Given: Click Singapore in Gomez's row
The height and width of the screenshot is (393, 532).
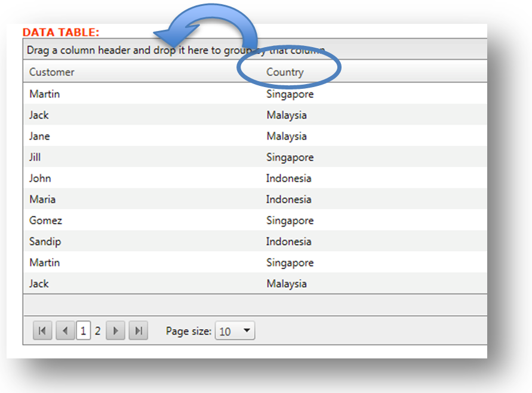Looking at the screenshot, I should [290, 221].
